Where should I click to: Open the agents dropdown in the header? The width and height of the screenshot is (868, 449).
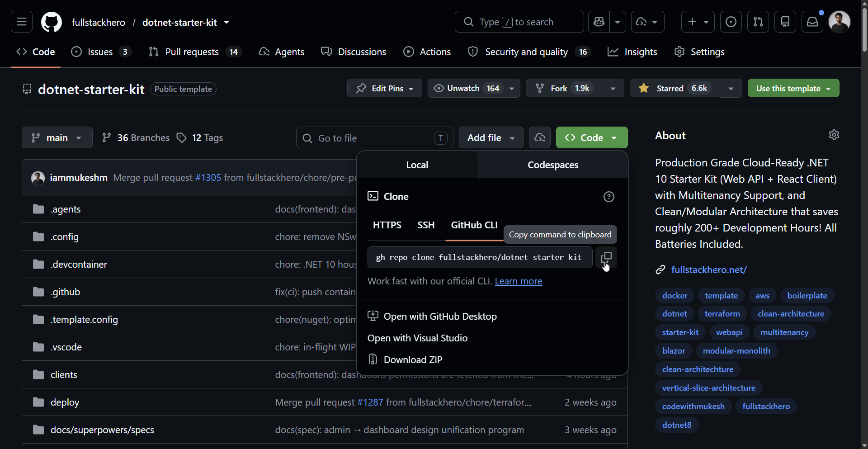647,22
